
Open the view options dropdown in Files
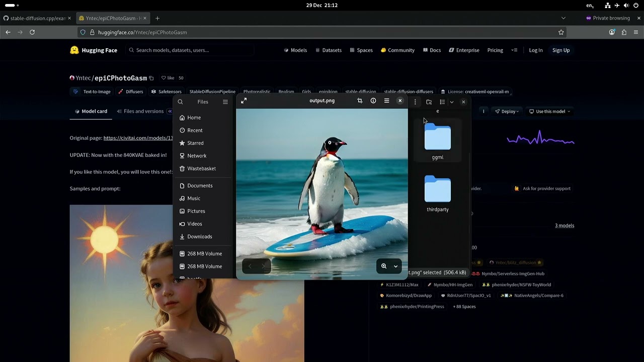pos(452,102)
